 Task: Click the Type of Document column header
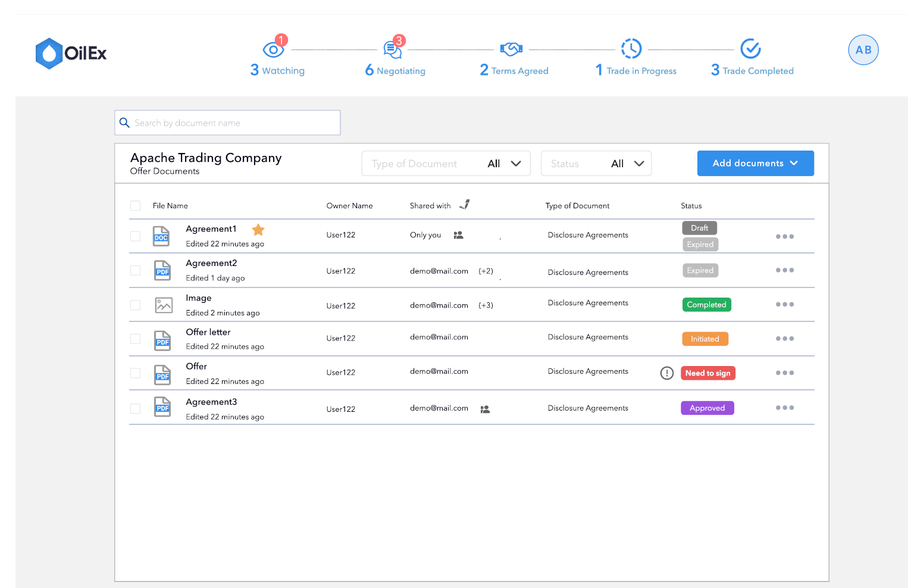pos(578,206)
